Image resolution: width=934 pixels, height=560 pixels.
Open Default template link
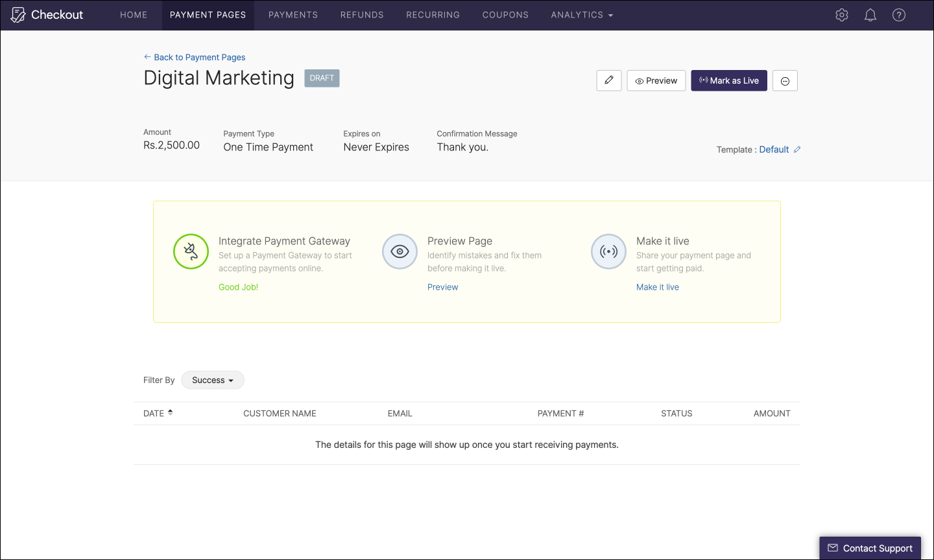click(x=774, y=150)
